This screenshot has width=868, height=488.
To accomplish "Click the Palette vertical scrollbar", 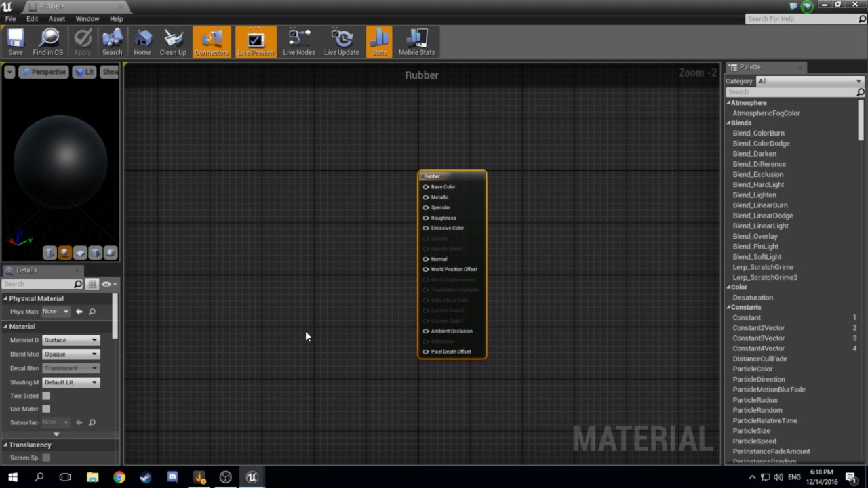I will (x=861, y=120).
